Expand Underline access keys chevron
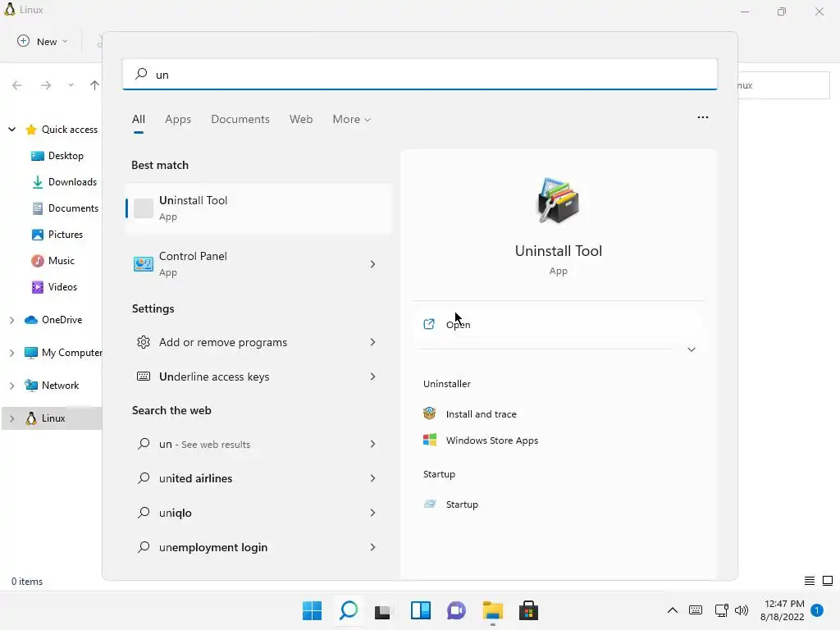 pyautogui.click(x=373, y=377)
